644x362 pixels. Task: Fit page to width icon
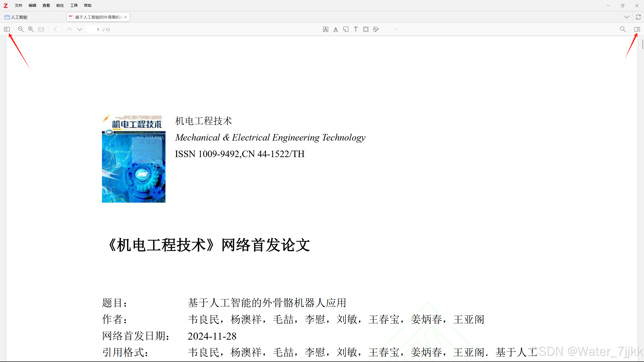[41, 29]
